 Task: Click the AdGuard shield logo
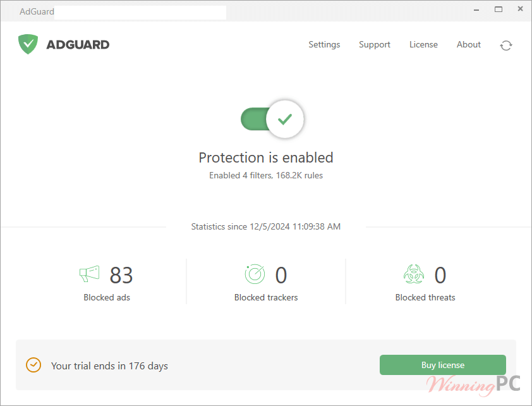(28, 44)
